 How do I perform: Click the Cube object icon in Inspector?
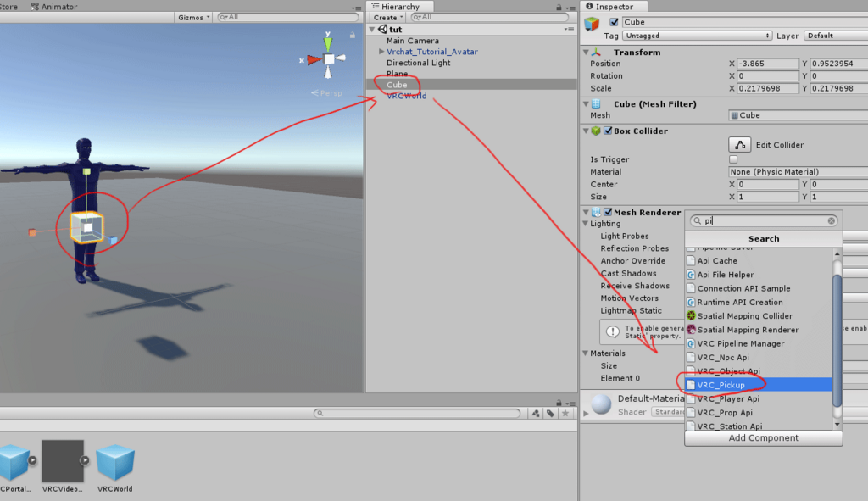pos(592,23)
